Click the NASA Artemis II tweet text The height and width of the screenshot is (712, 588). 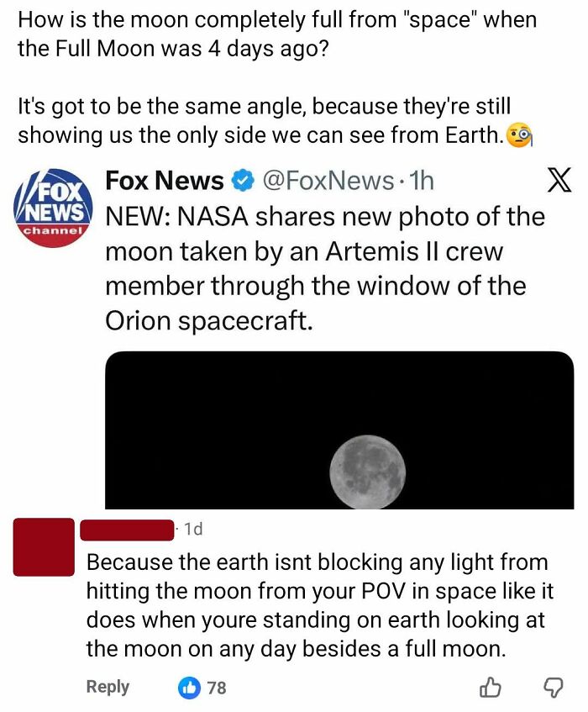pos(325,268)
